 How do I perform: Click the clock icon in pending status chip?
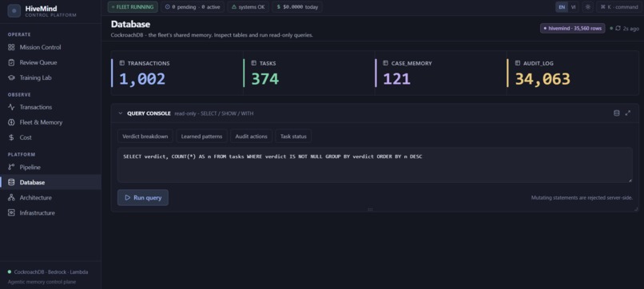(168, 7)
